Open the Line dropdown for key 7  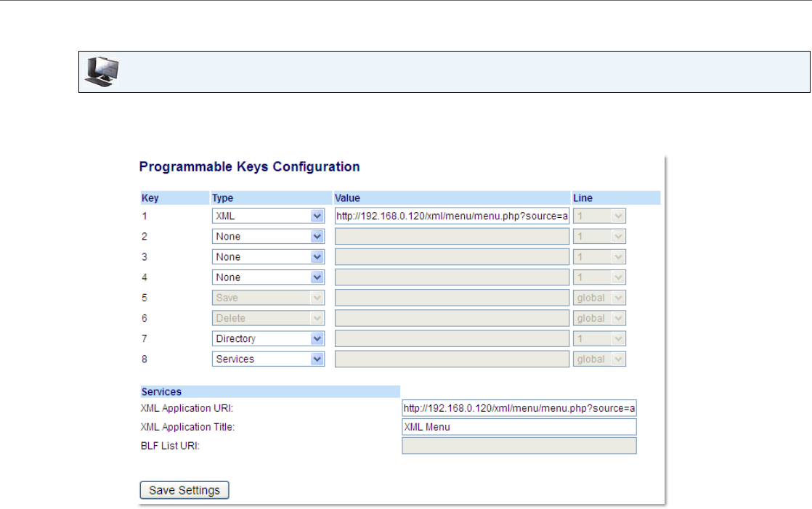pos(599,338)
